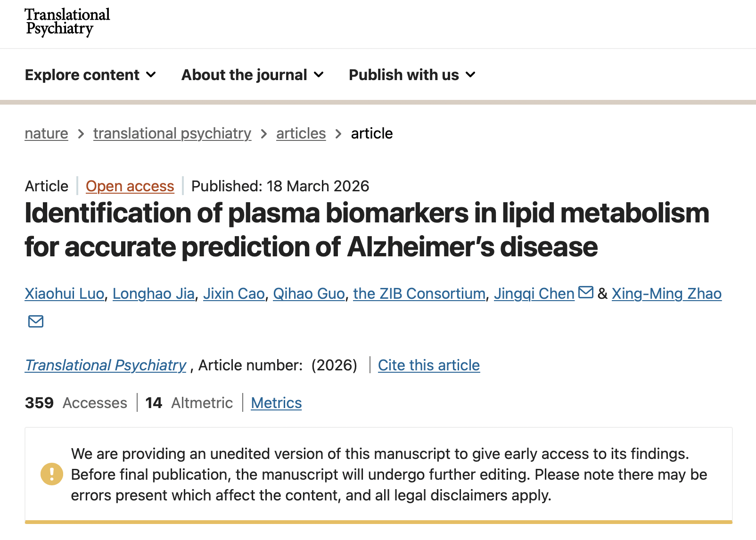Click the Translational Psychiatry logo
Viewport: 756px width, 540px height.
67,22
